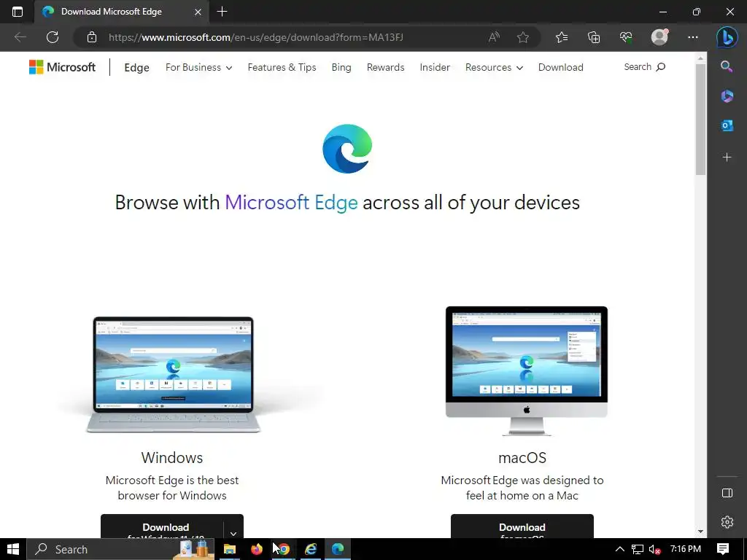The width and height of the screenshot is (747, 560).
Task: Open Bing chat sidebar button
Action: click(x=727, y=37)
